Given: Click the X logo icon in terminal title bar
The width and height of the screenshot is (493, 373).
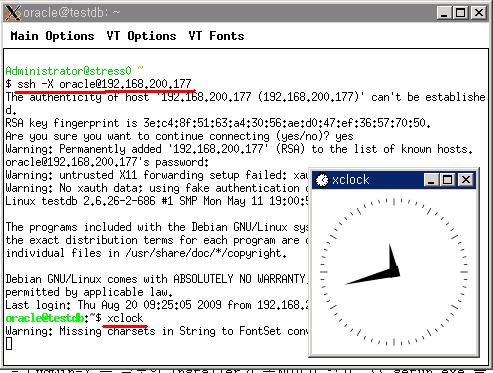Looking at the screenshot, I should point(12,13).
